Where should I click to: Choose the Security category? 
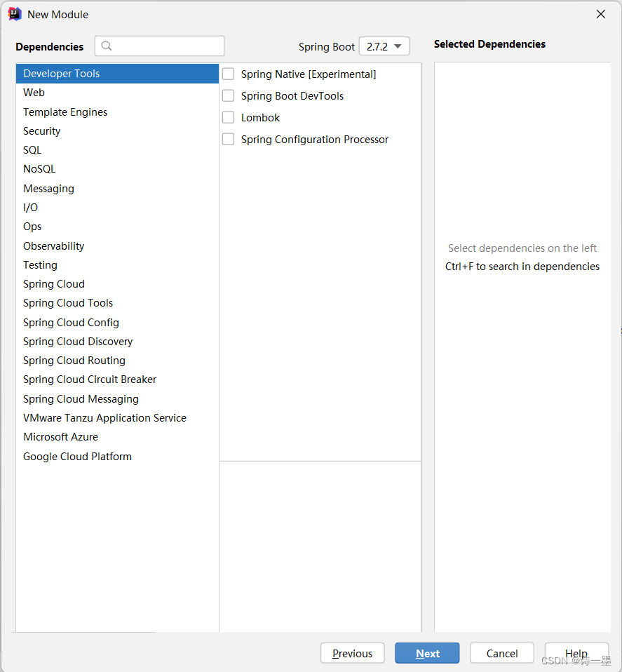pos(117,131)
